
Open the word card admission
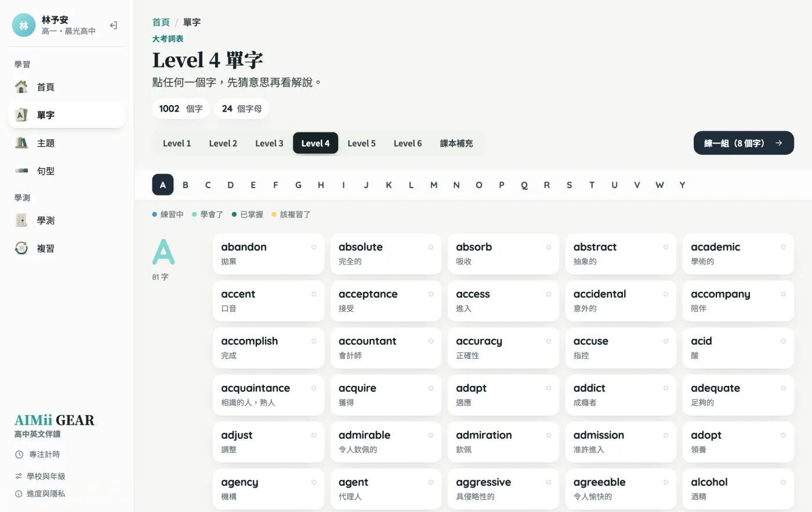621,442
